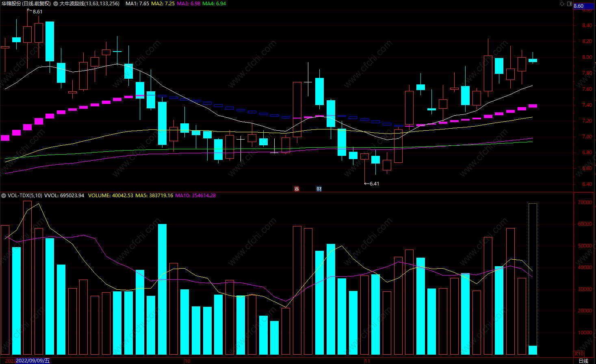The height and width of the screenshot is (364, 596).
Task: Click the MA1: 7.65 value
Action: [137, 4]
